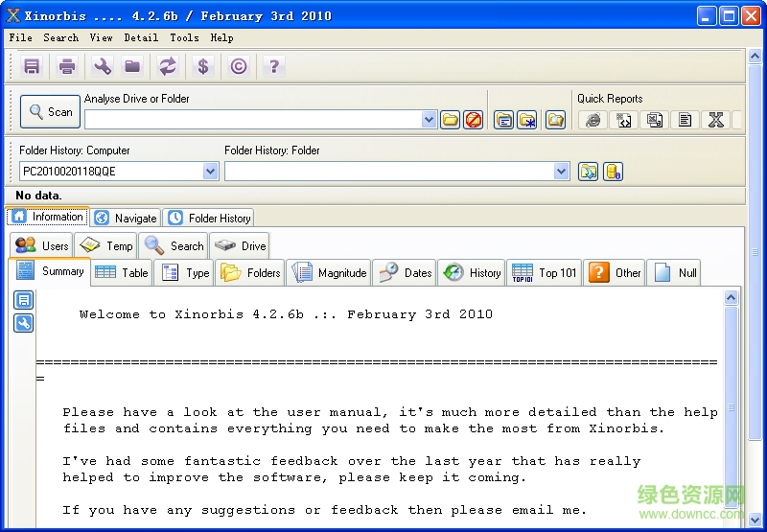Click the question mark help toolbar icon

click(274, 66)
